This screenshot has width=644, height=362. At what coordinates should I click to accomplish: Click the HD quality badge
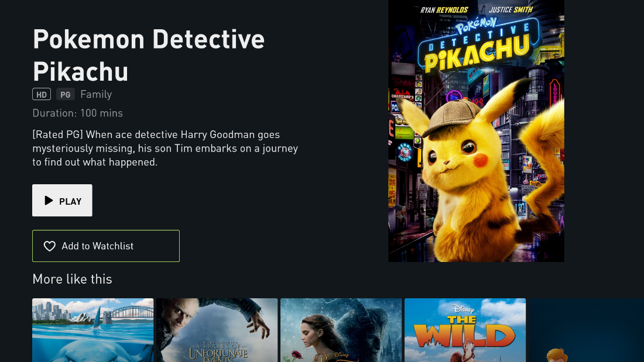[42, 94]
